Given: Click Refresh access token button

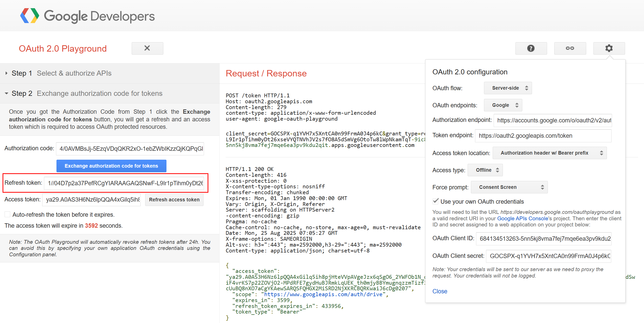Looking at the screenshot, I should [174, 200].
